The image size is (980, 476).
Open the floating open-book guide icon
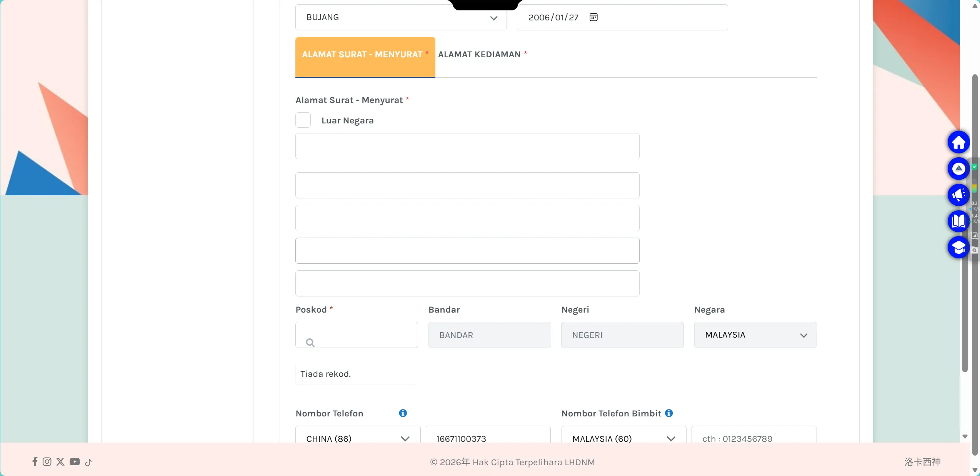[x=958, y=221]
